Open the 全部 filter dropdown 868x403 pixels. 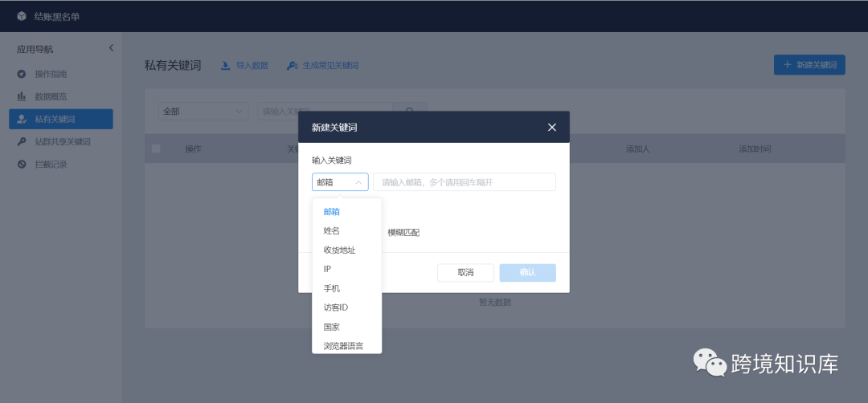(x=203, y=111)
